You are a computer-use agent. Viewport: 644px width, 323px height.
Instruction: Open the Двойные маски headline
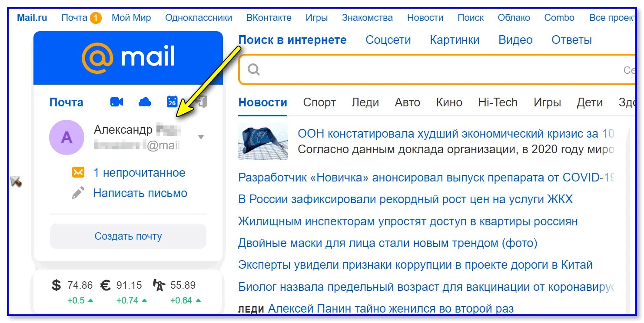(x=388, y=243)
